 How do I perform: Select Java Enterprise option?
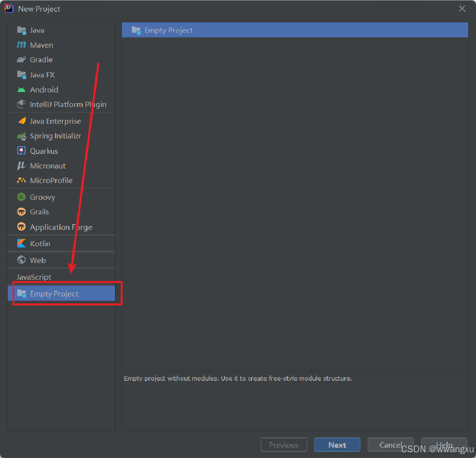[x=62, y=121]
